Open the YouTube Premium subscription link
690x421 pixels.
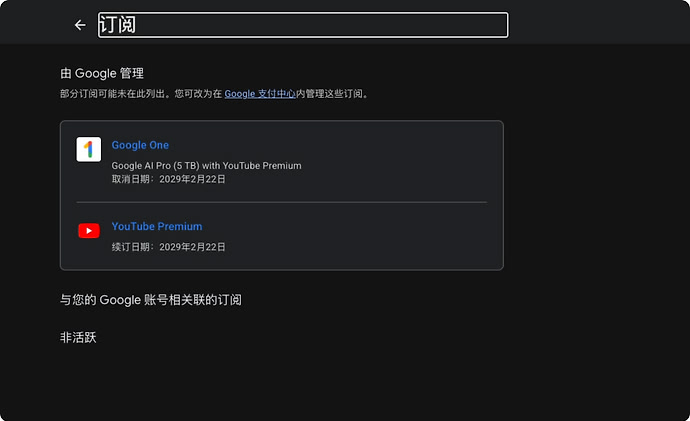pos(157,226)
